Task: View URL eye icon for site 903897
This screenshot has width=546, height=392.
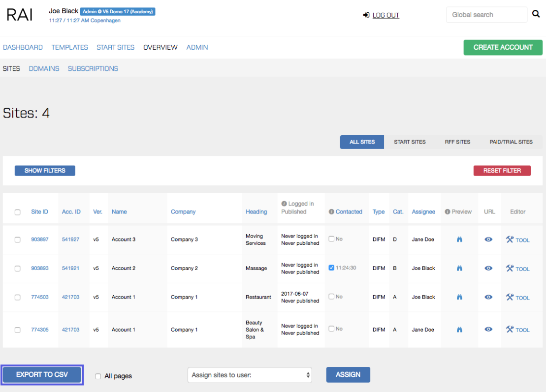Action: tap(488, 240)
